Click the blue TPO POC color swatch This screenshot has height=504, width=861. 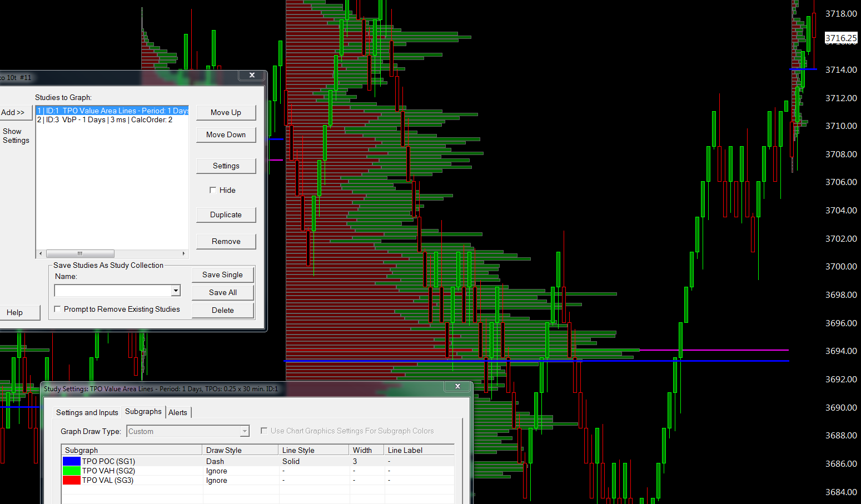point(72,461)
